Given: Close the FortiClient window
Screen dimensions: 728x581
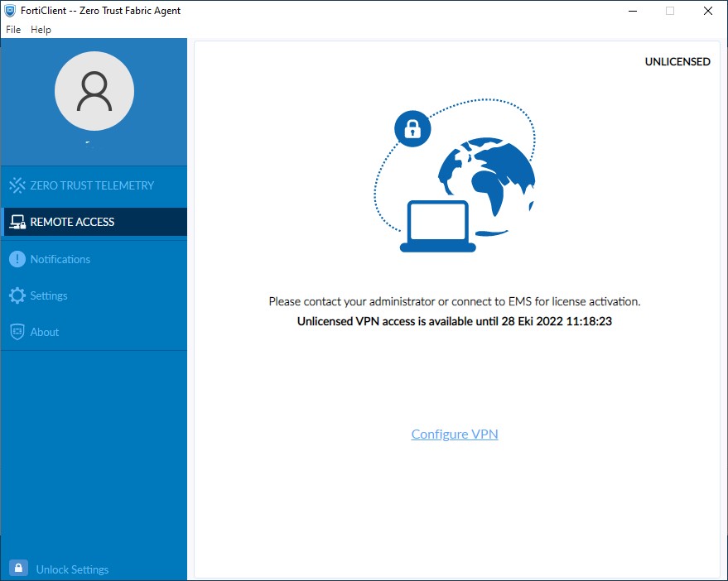Looking at the screenshot, I should [708, 11].
